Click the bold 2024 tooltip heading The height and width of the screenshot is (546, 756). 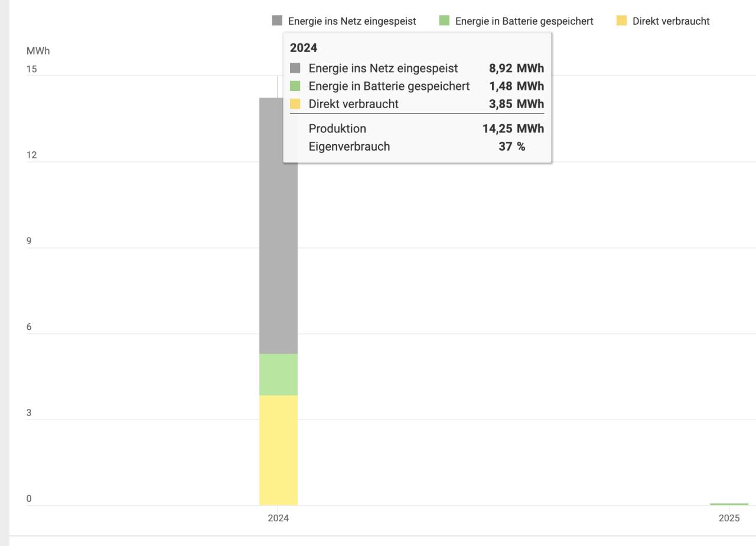pyautogui.click(x=304, y=48)
